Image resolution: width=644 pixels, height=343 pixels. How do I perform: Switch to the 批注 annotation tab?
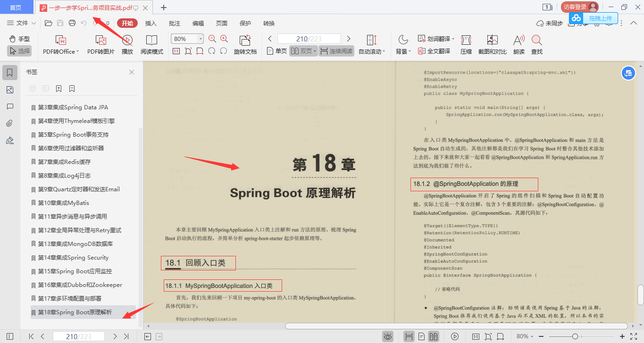point(175,24)
